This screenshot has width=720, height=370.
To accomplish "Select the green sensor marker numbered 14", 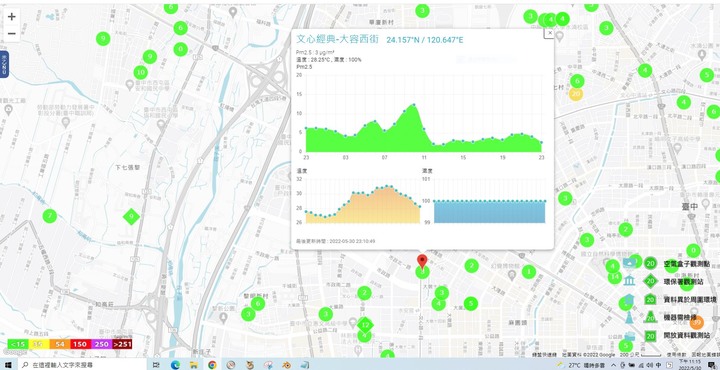I will coord(614,277).
